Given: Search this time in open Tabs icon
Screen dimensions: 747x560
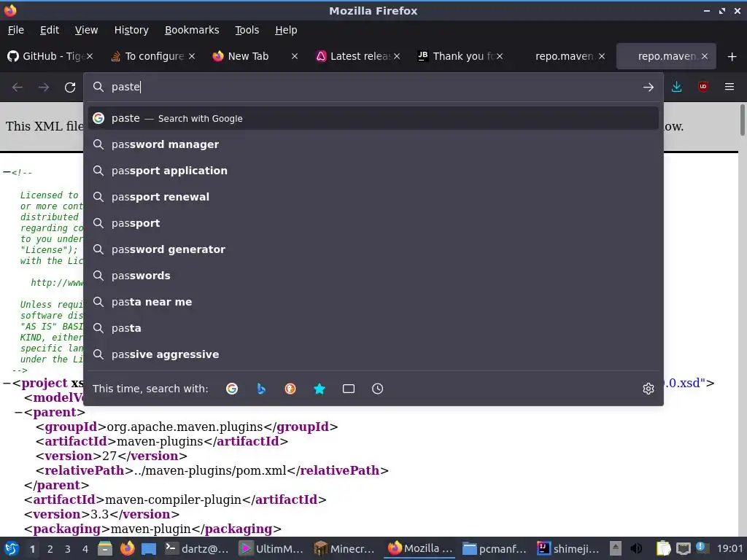Looking at the screenshot, I should pyautogui.click(x=349, y=389).
